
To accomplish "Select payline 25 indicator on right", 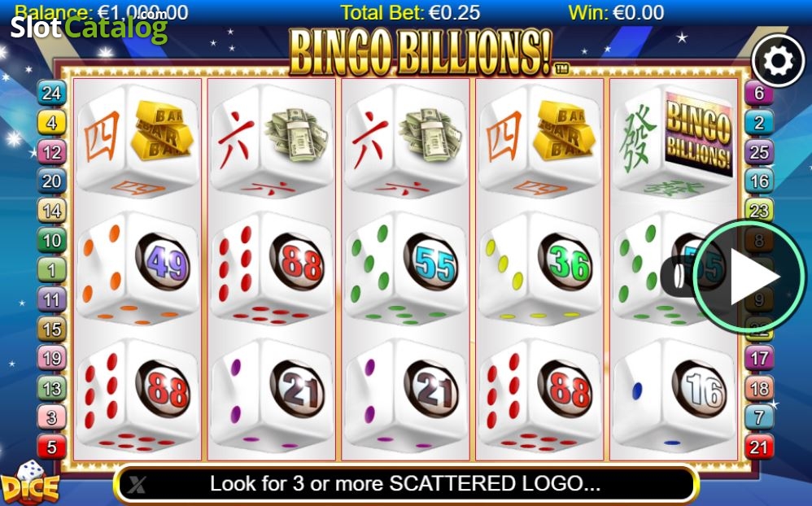I will (x=759, y=152).
